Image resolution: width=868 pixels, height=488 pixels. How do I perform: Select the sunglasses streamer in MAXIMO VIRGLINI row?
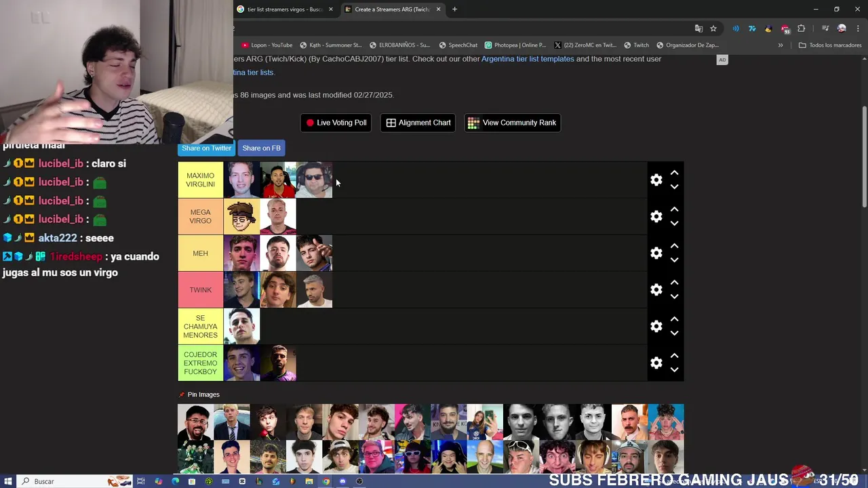(315, 180)
